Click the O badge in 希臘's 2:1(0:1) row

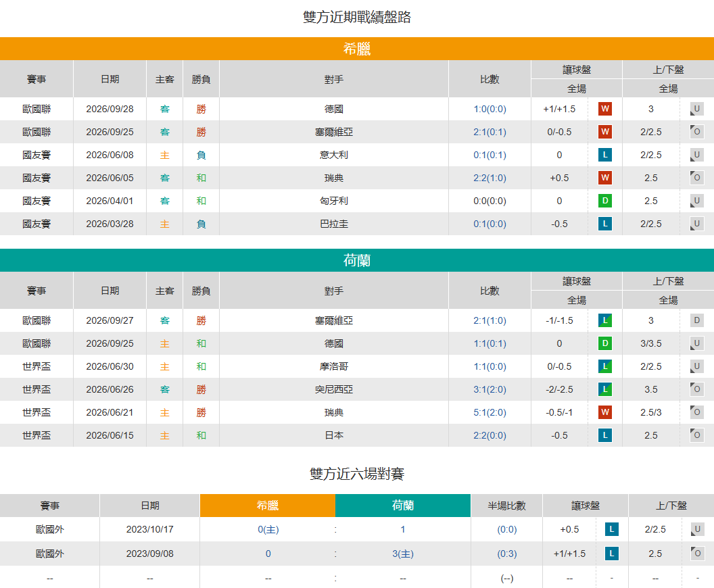pos(696,132)
